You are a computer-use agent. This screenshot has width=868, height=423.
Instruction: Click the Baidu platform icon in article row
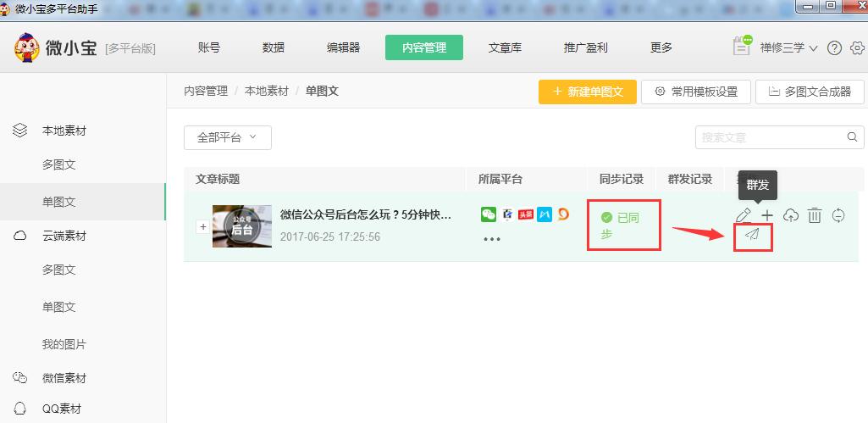point(507,214)
